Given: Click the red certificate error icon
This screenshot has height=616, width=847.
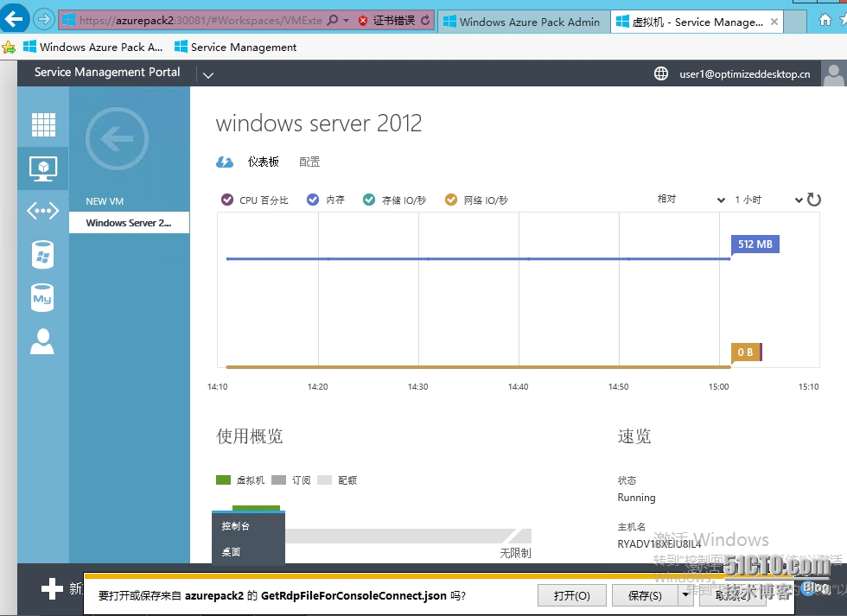Looking at the screenshot, I should pyautogui.click(x=363, y=21).
